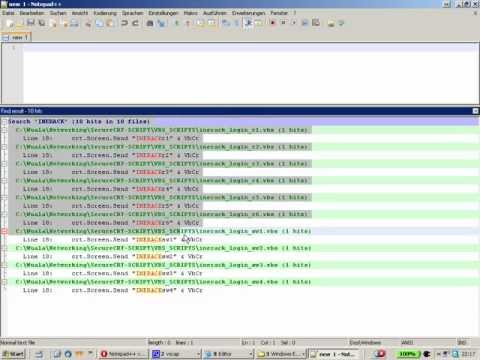Image resolution: width=480 pixels, height=360 pixels.
Task: Switch to the '8 Editor' taskbar group
Action: [229, 354]
